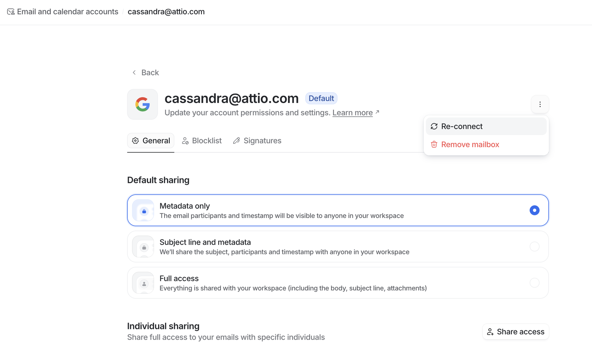Click the Subject line and metadata lock icon
This screenshot has width=592, height=364.
click(x=144, y=247)
